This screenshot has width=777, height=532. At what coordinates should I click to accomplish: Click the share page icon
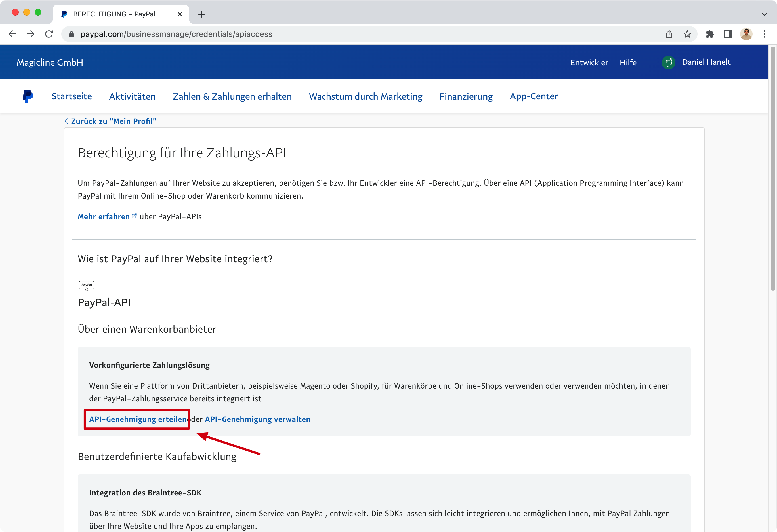pyautogui.click(x=669, y=34)
